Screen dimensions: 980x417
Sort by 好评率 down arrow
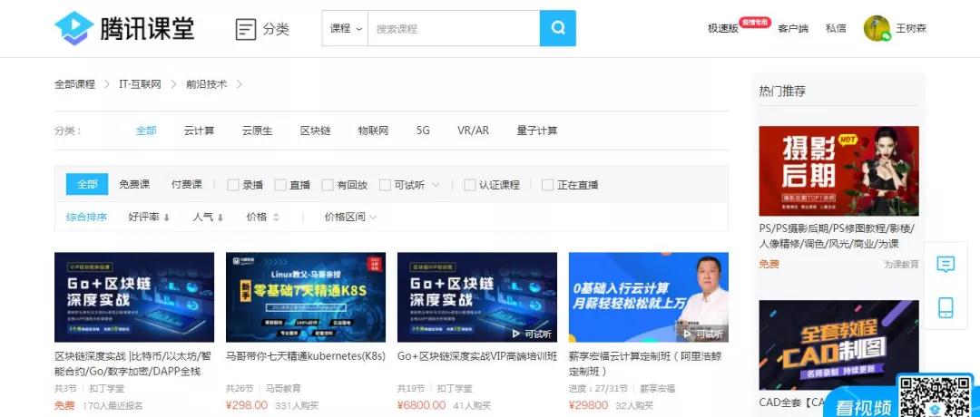[x=167, y=218]
